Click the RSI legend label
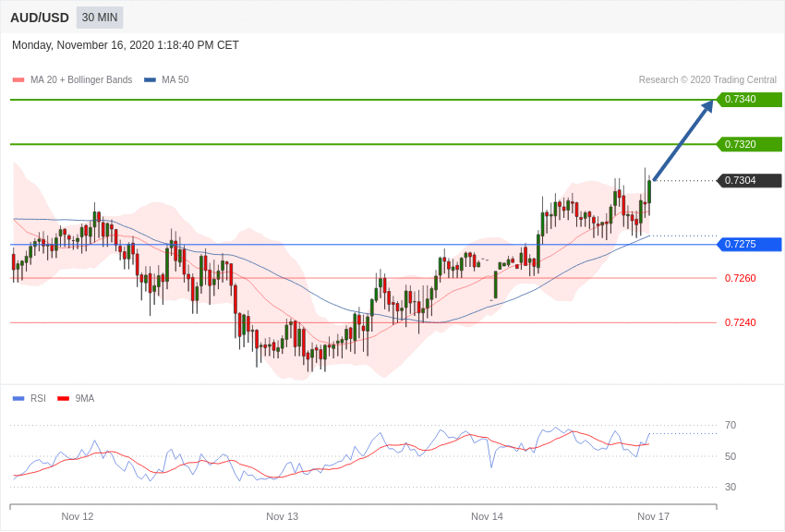 point(38,398)
